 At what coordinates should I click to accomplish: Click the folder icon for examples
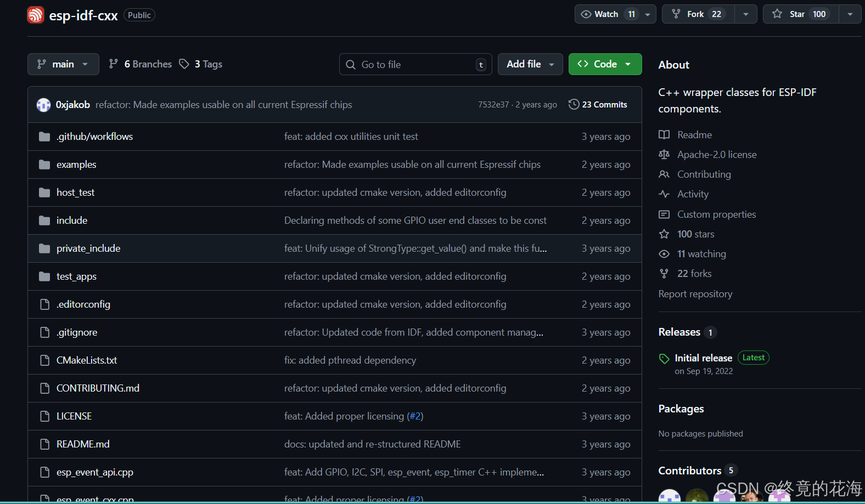pyautogui.click(x=44, y=165)
